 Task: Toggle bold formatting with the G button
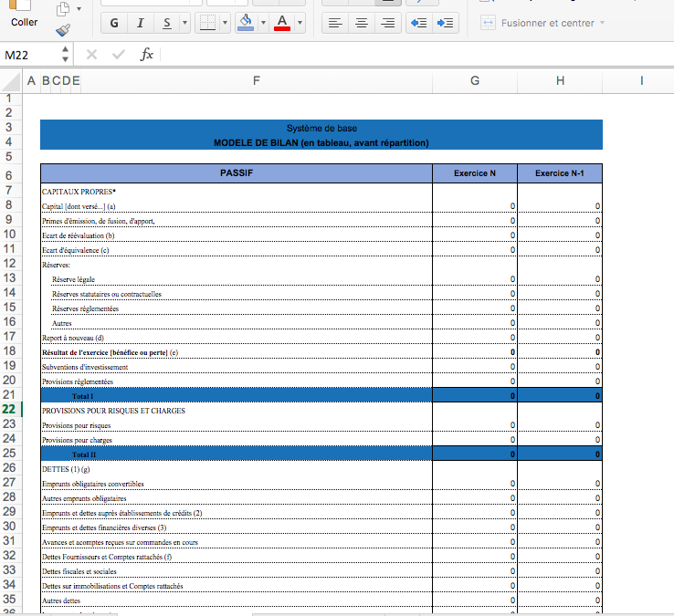tap(114, 23)
